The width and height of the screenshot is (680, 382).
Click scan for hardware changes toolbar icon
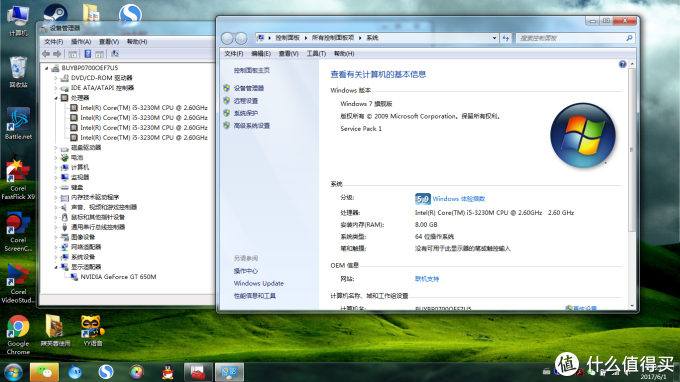[x=114, y=54]
